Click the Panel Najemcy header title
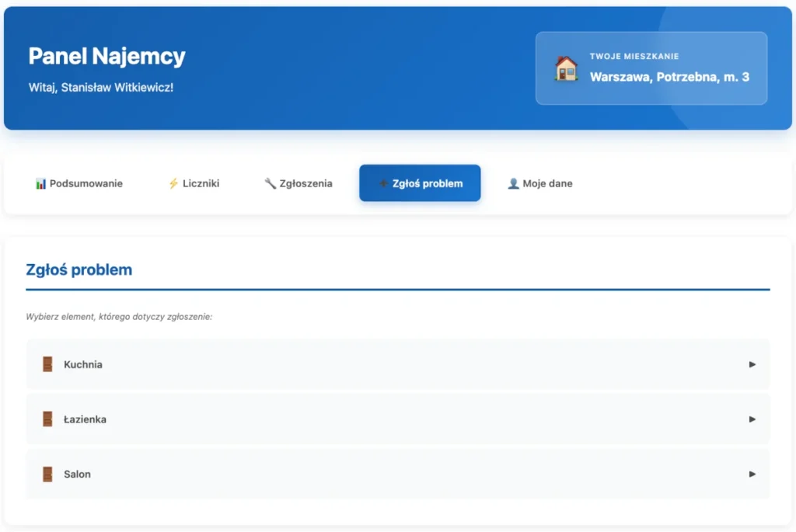This screenshot has width=796, height=532. [106, 56]
